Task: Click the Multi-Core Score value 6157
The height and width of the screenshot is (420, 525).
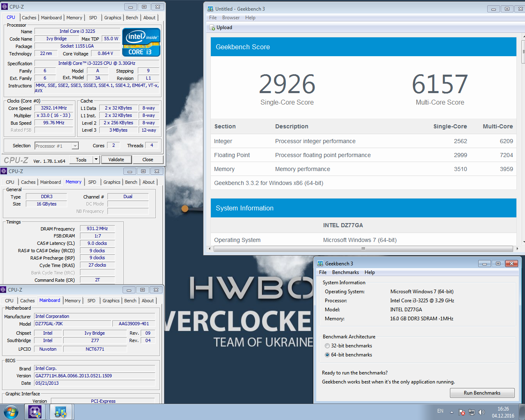Action: (x=440, y=84)
